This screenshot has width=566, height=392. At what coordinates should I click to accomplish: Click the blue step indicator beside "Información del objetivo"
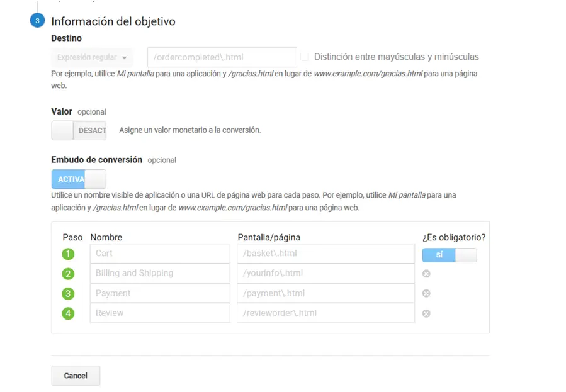pyautogui.click(x=37, y=20)
